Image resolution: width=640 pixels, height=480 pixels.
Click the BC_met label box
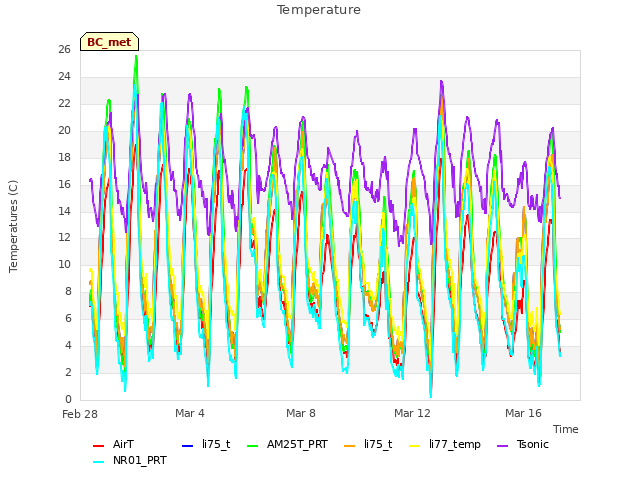(109, 42)
